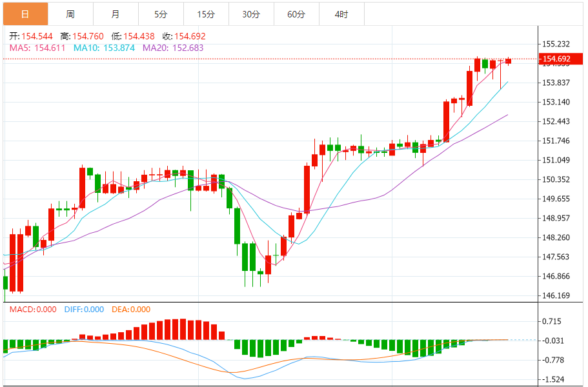Click the high price 154.760 value
Screen dimensions: 588x387
(88, 36)
